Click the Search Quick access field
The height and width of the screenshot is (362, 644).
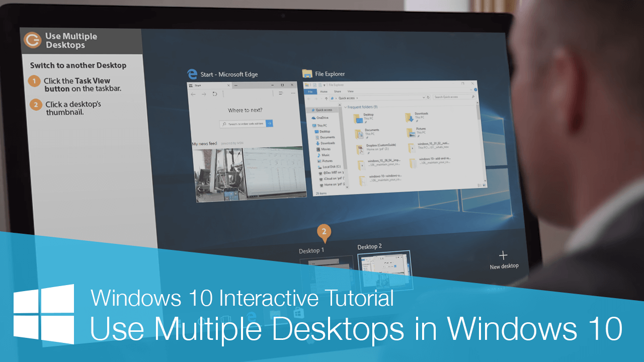(455, 97)
